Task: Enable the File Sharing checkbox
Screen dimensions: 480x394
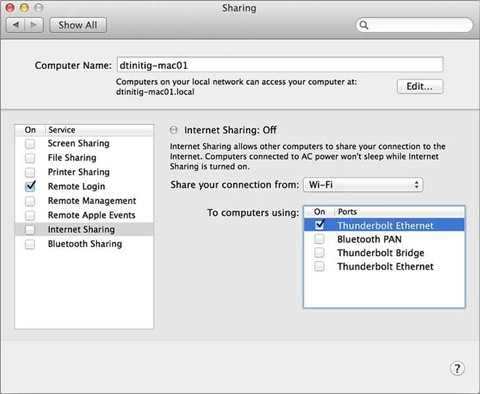Action: [30, 158]
